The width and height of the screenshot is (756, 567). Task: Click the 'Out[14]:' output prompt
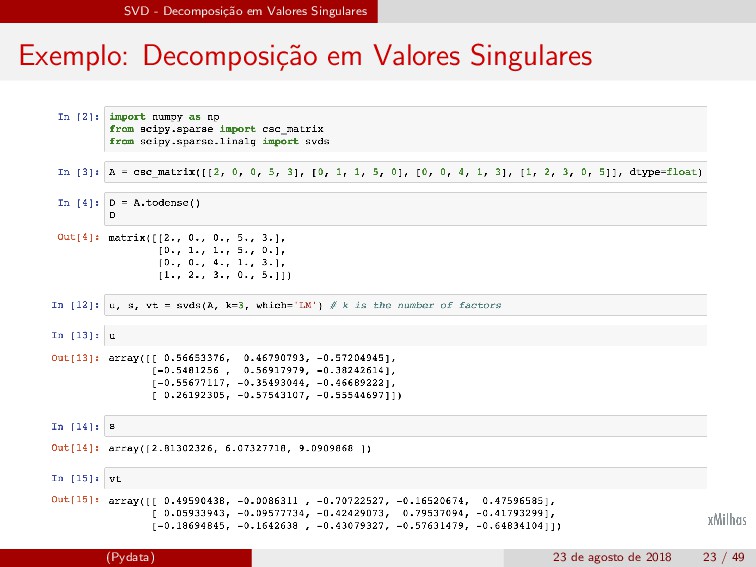(x=76, y=448)
